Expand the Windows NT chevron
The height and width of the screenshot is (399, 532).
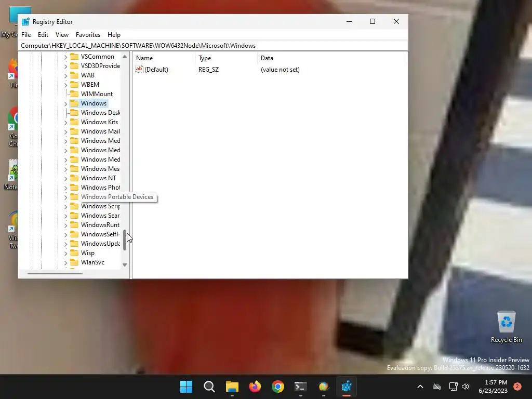click(x=66, y=179)
